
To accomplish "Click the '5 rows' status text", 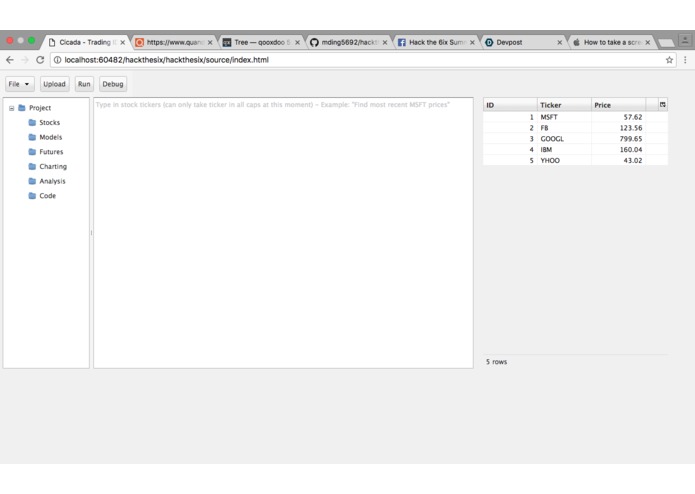I will click(496, 362).
